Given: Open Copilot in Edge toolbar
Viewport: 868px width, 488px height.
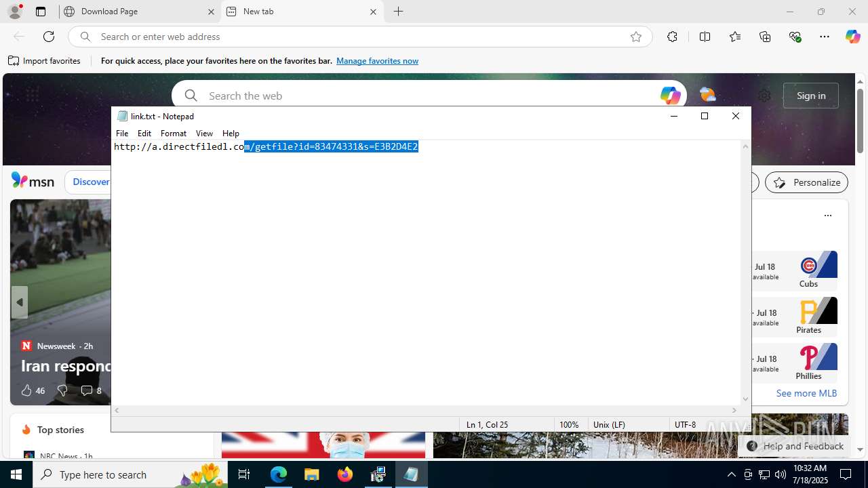Looking at the screenshot, I should (852, 37).
